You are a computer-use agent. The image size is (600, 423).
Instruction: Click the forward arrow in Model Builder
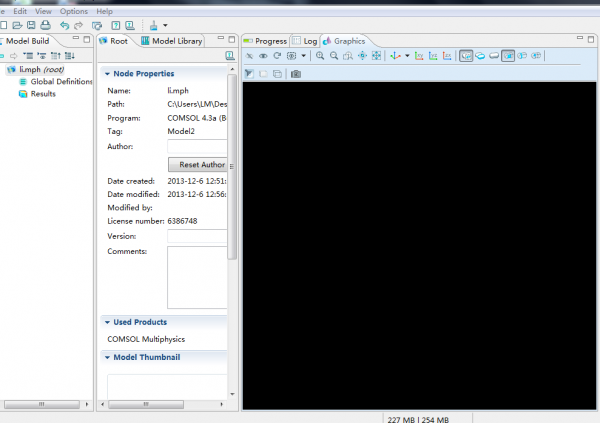(14, 56)
